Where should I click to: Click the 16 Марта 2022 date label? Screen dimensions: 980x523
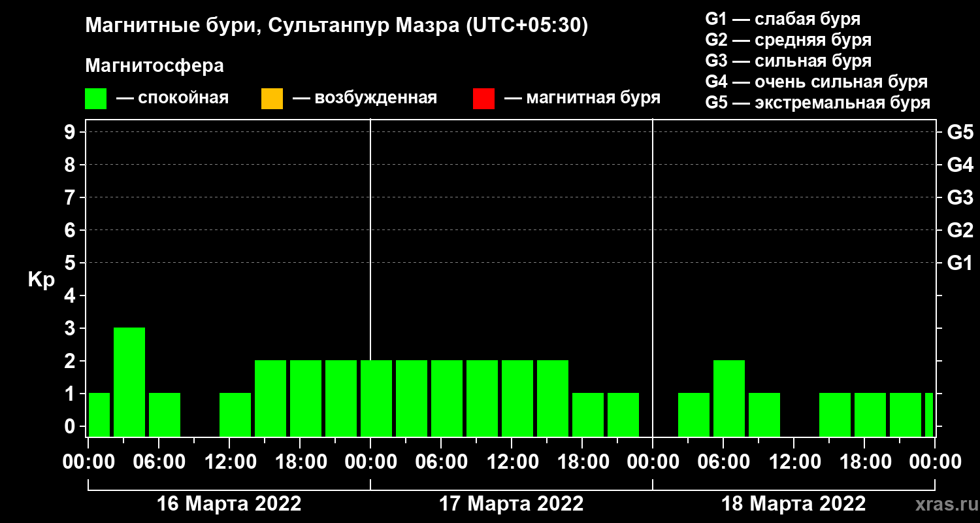pos(229,504)
